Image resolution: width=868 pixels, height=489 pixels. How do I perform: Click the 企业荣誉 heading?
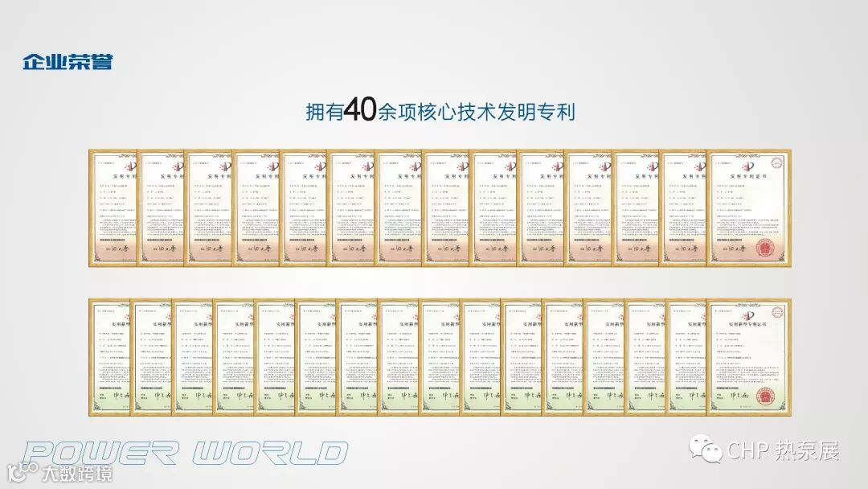point(68,62)
